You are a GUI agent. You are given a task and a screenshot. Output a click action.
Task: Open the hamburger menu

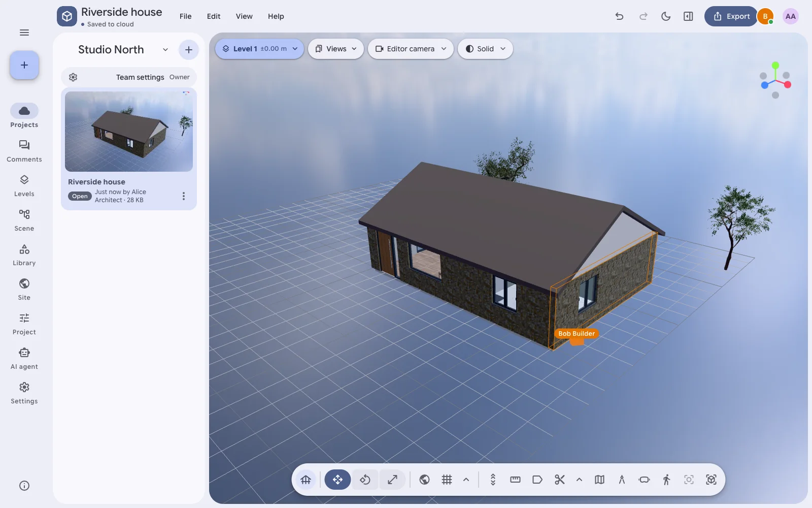point(24,33)
